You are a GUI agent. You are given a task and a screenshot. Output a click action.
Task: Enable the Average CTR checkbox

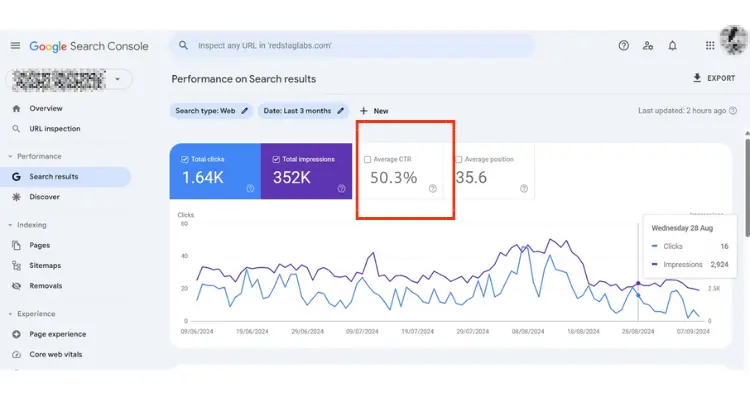tap(367, 159)
